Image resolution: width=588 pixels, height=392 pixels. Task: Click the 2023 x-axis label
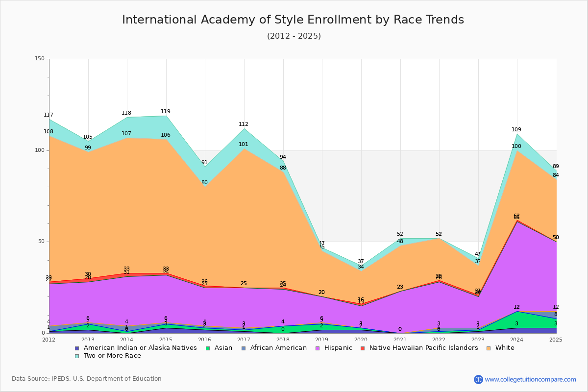pos(478,340)
